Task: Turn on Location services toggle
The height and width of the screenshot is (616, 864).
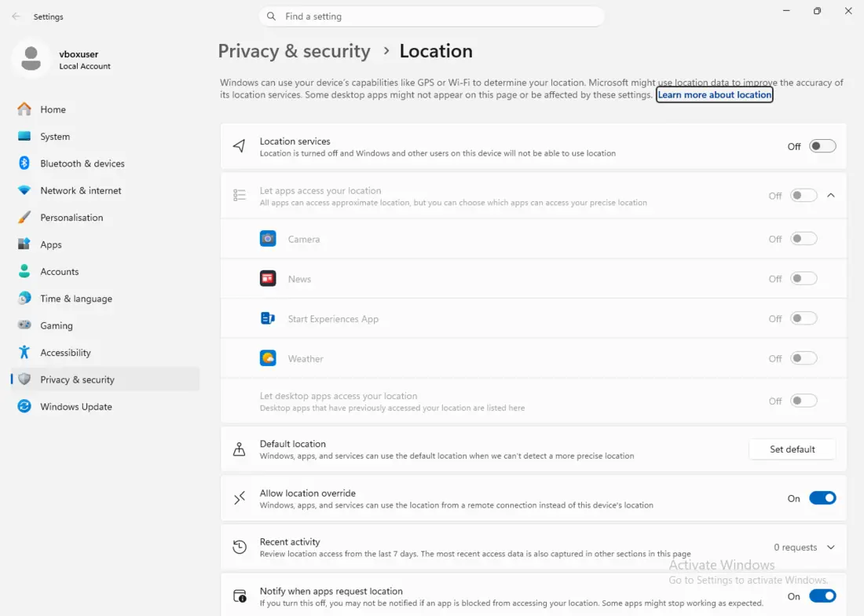Action: pos(822,146)
